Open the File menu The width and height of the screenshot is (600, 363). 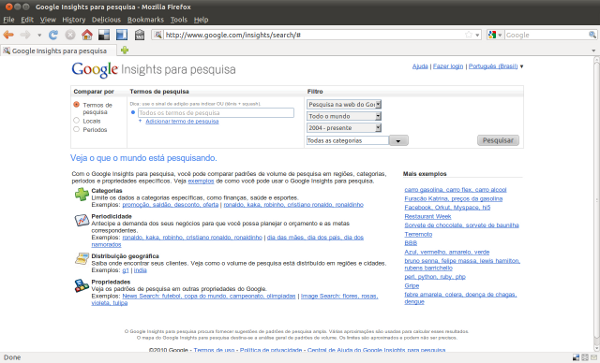[9, 20]
